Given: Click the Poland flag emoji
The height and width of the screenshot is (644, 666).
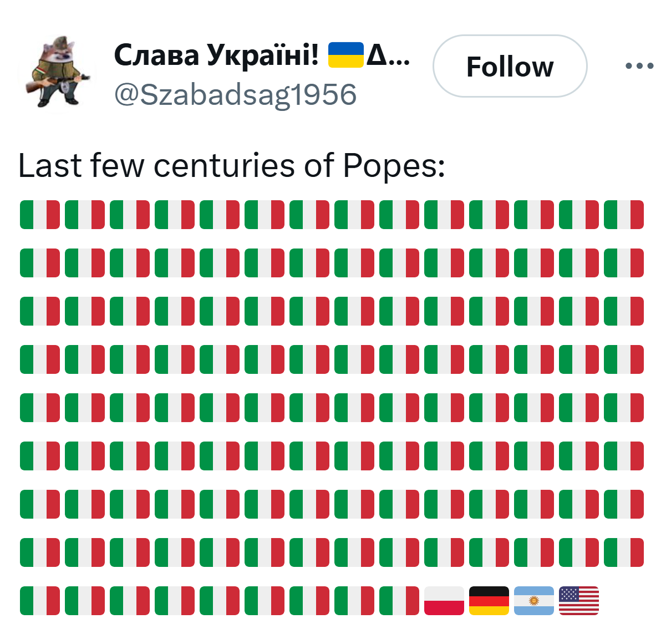Looking at the screenshot, I should click(x=444, y=601).
